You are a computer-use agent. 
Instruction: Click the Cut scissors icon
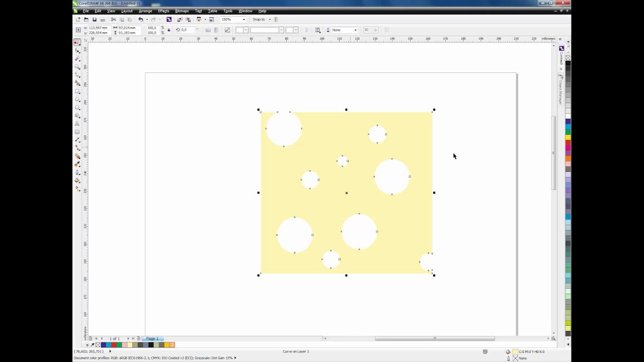[113, 20]
